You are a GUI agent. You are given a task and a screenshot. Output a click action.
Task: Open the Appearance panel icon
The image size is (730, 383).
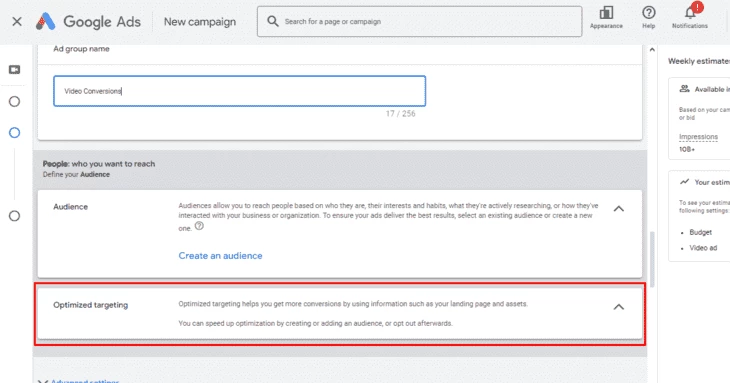[x=606, y=13]
